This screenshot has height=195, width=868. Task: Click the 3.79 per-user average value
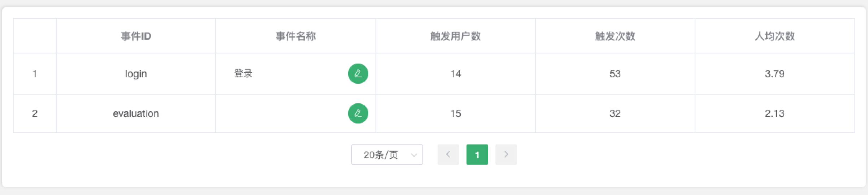tap(774, 74)
